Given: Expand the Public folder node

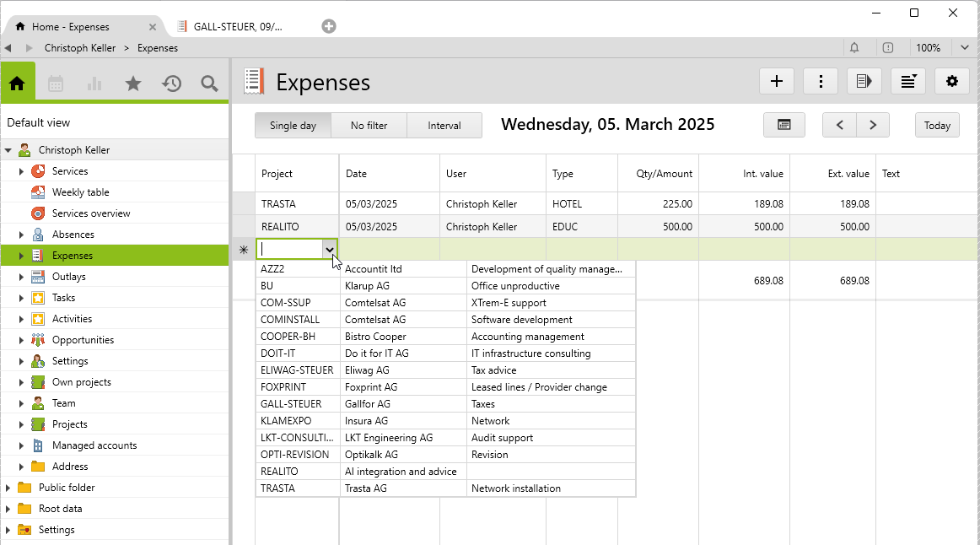Looking at the screenshot, I should coord(8,488).
